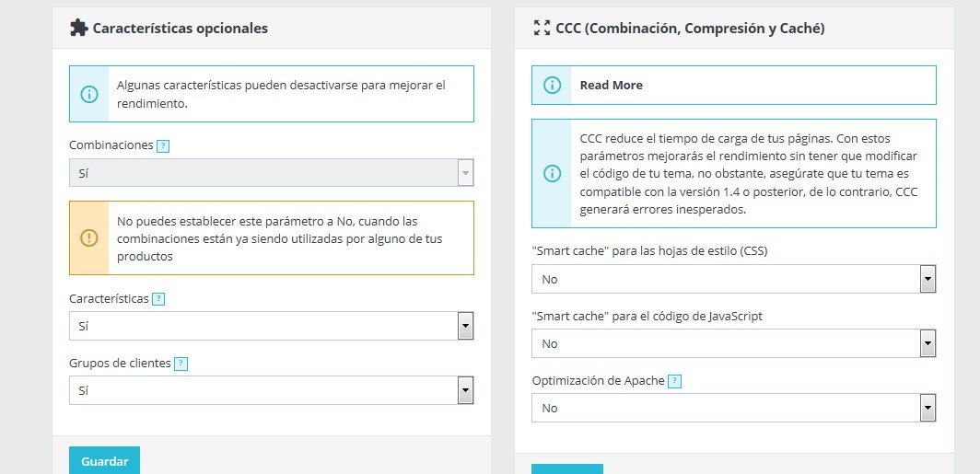Click the help icon next to Combinaciones
The width and height of the screenshot is (980, 474).
point(163,145)
